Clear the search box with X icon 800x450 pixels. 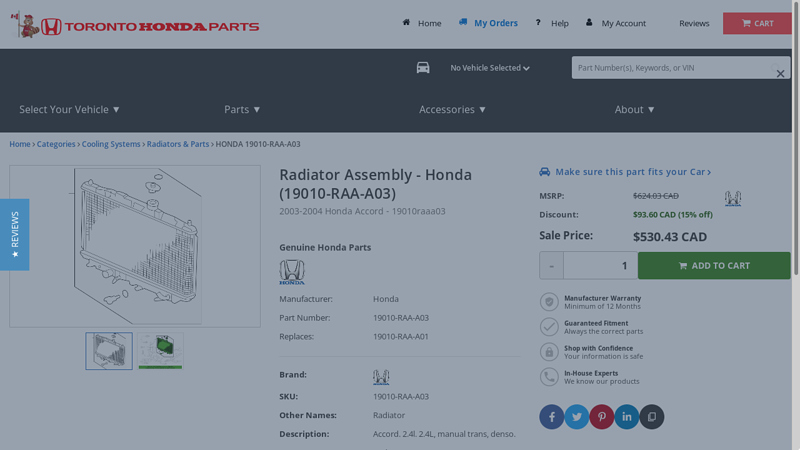[x=780, y=74]
